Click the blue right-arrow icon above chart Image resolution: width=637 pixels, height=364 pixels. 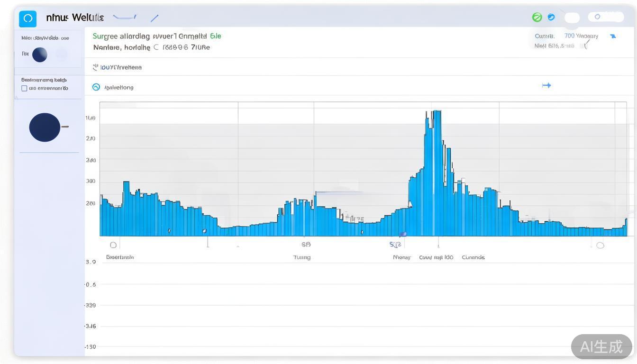(546, 85)
